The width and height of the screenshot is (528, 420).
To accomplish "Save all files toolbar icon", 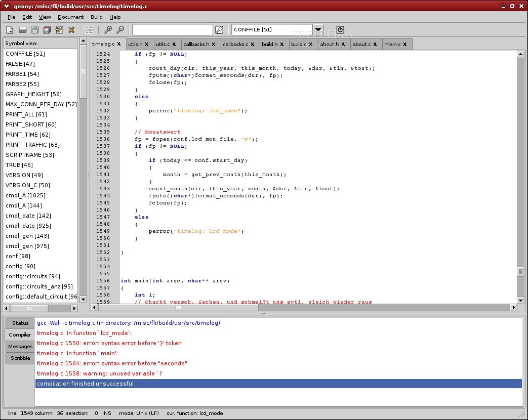I will (47, 30).
